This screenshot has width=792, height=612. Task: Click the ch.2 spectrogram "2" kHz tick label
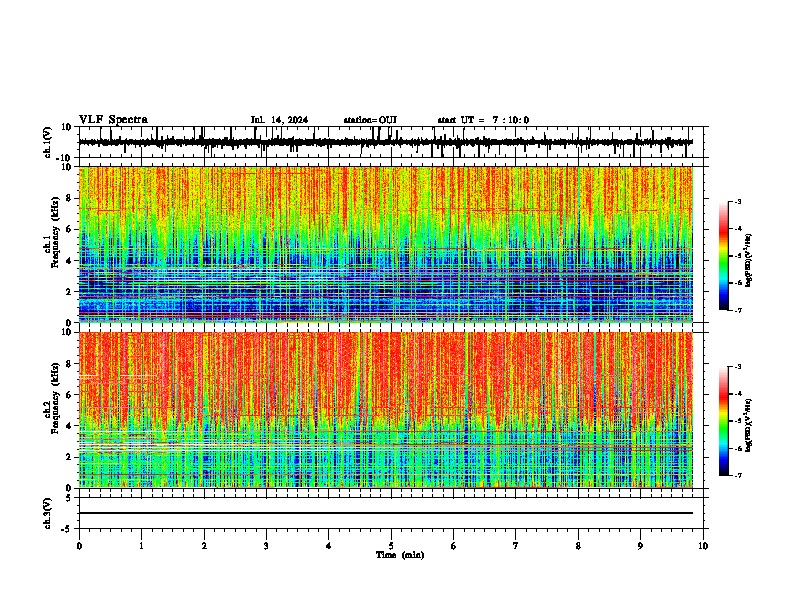[x=69, y=457]
